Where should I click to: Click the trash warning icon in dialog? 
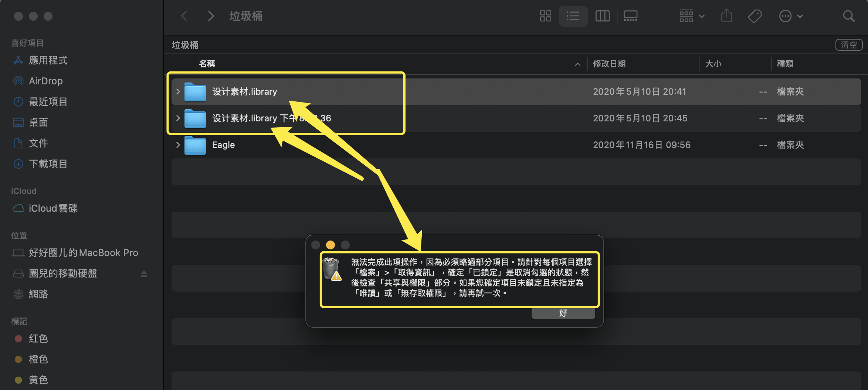pyautogui.click(x=332, y=269)
